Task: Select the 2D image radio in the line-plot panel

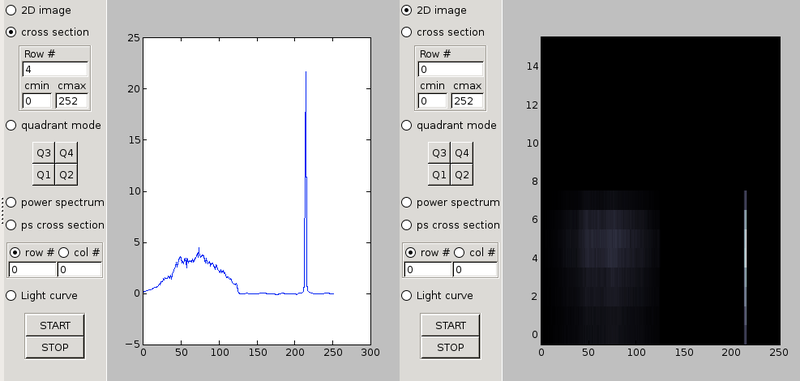Action: click(11, 10)
